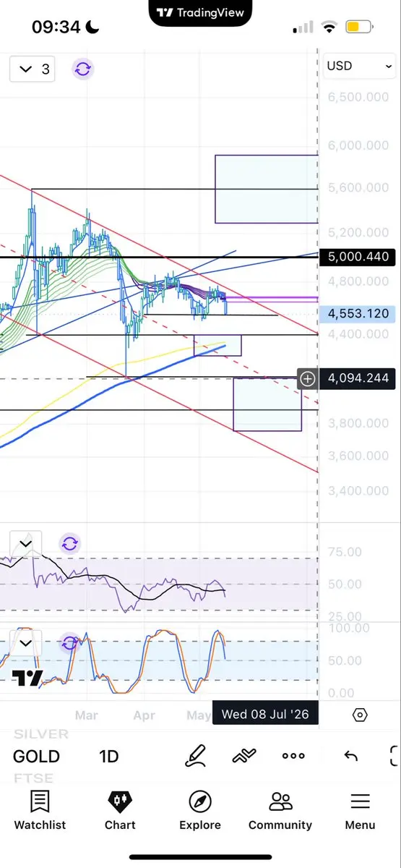Open the USD currency dropdown
The width and height of the screenshot is (401, 868).
coord(360,66)
